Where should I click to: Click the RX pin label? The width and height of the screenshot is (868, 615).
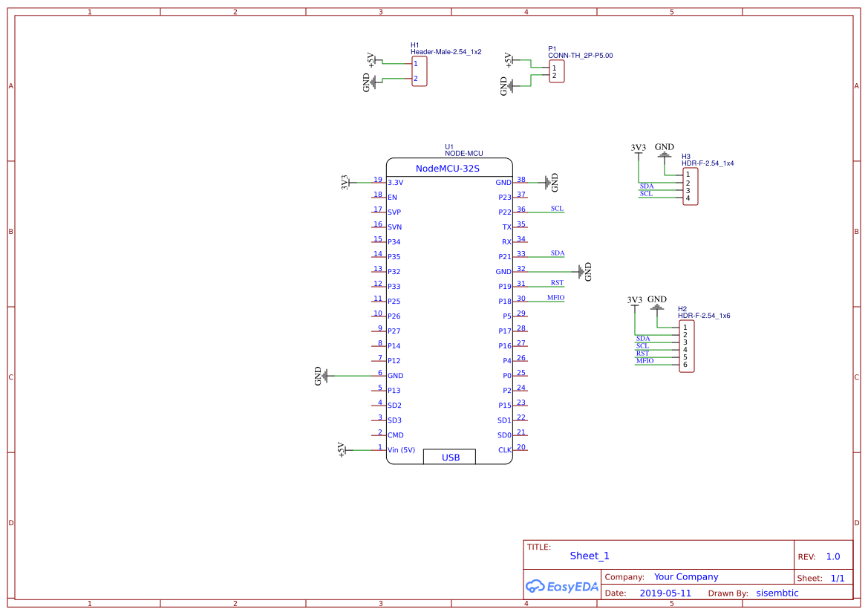[x=506, y=242]
